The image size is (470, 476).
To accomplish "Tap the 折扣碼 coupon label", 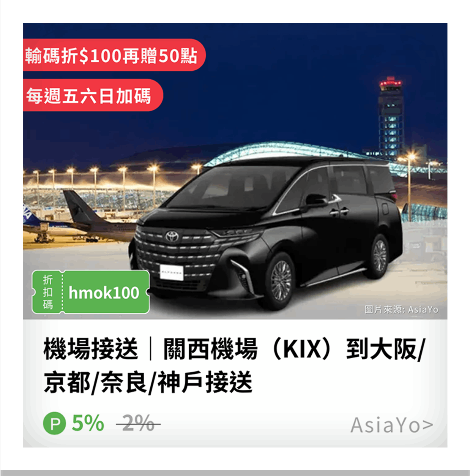I will (x=48, y=292).
